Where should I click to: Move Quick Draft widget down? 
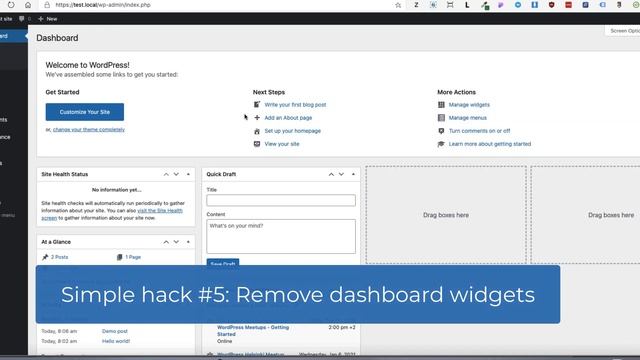tap(341, 174)
